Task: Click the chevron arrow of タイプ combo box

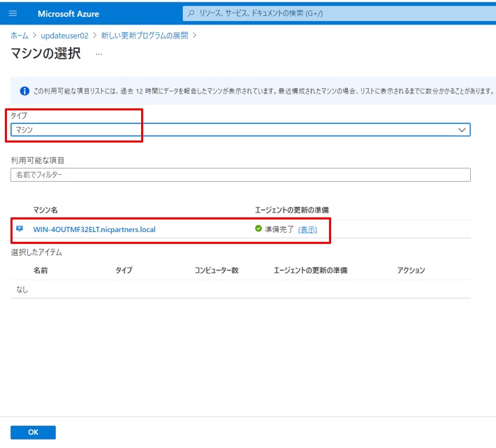Action: pyautogui.click(x=461, y=129)
